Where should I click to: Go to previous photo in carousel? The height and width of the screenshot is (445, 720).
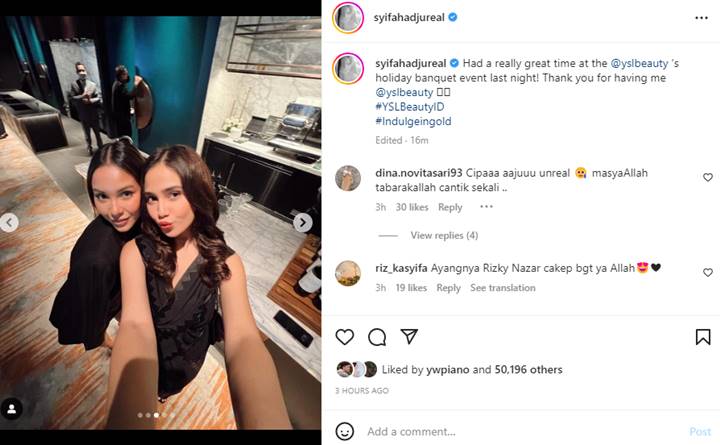pos(9,223)
